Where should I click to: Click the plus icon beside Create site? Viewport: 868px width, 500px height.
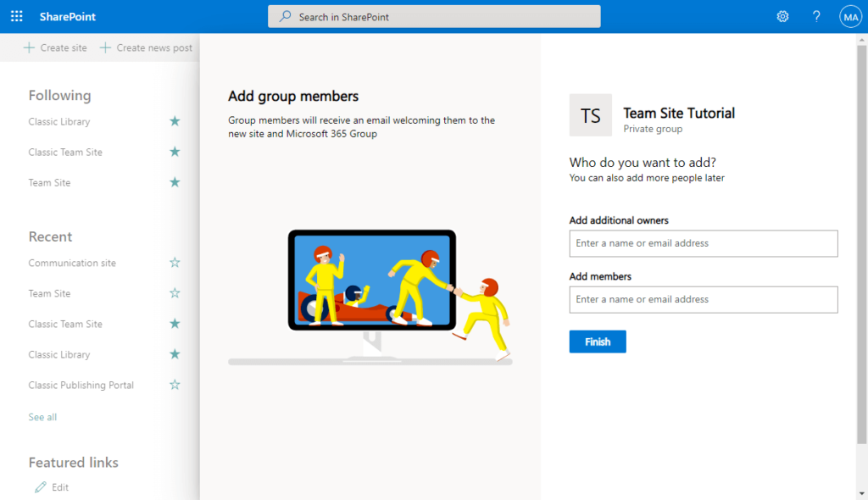point(29,47)
